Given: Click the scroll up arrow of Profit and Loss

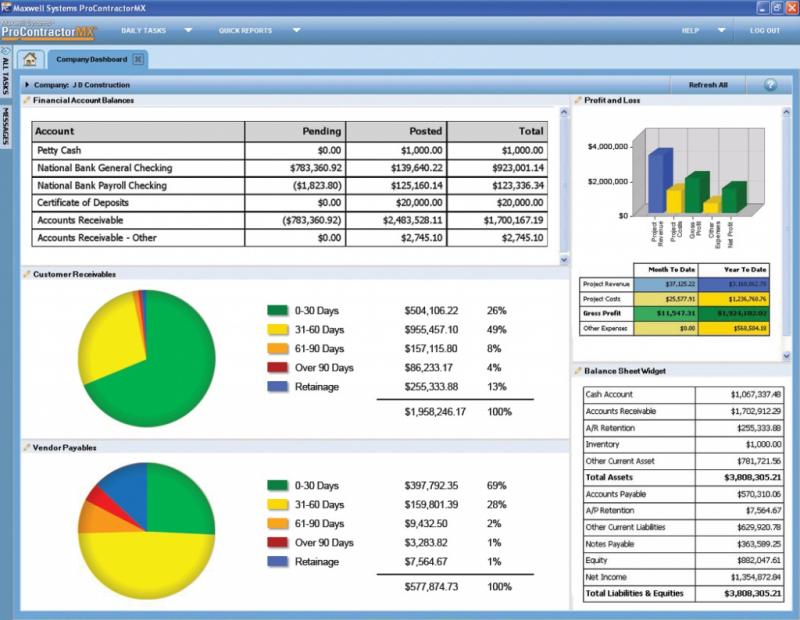Looking at the screenshot, I should point(786,112).
